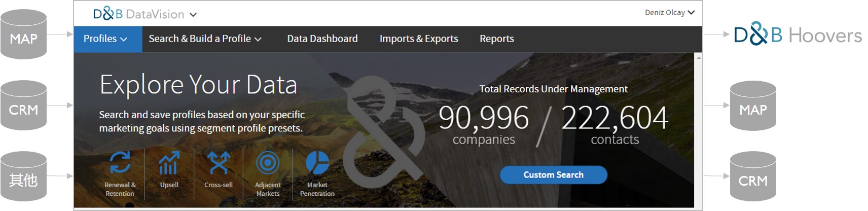Click the D&B Hoovers logo
This screenshot has height=211, width=868.
pos(798,34)
